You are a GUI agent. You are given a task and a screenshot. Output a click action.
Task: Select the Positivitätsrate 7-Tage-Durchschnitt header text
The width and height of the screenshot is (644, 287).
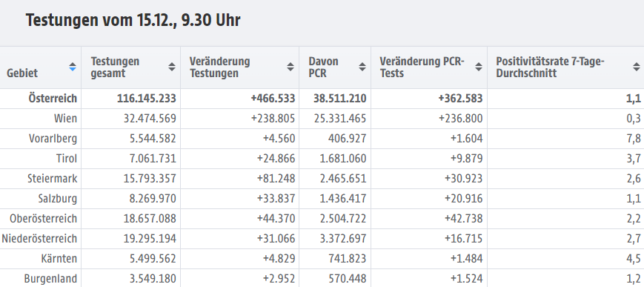coord(551,67)
